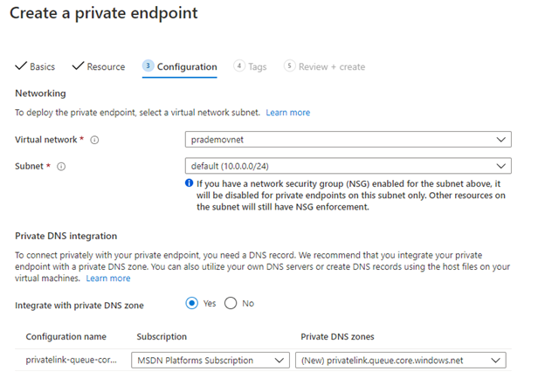Select Yes for private DNS zone integration
The image size is (545, 392).
click(193, 304)
